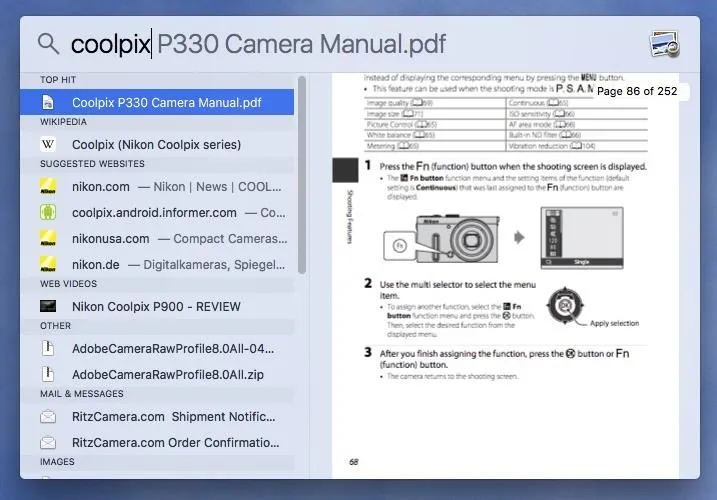
Task: Open the nikon.de Digitalkameras result
Action: pos(157,264)
